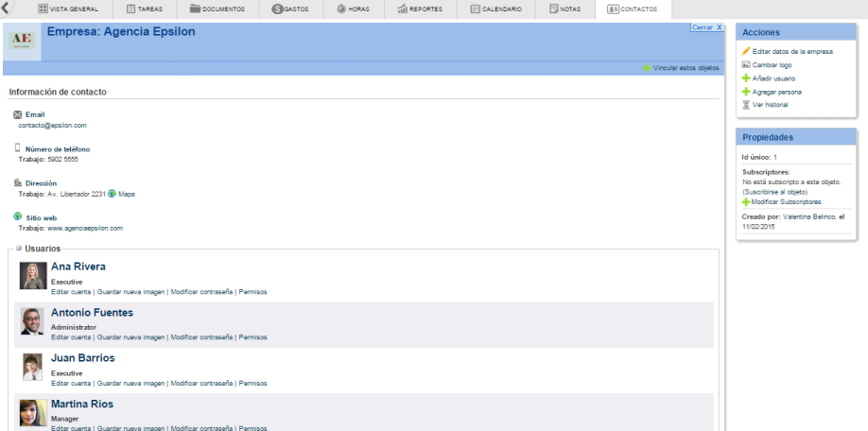The height and width of the screenshot is (431, 868).
Task: Collapse the Usuarios section
Action: 19,249
